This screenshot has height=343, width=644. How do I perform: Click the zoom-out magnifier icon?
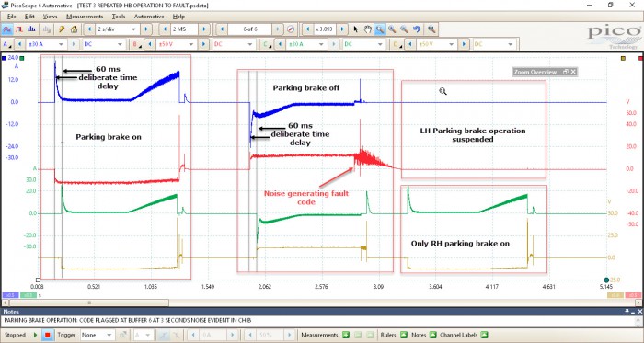pyautogui.click(x=404, y=29)
